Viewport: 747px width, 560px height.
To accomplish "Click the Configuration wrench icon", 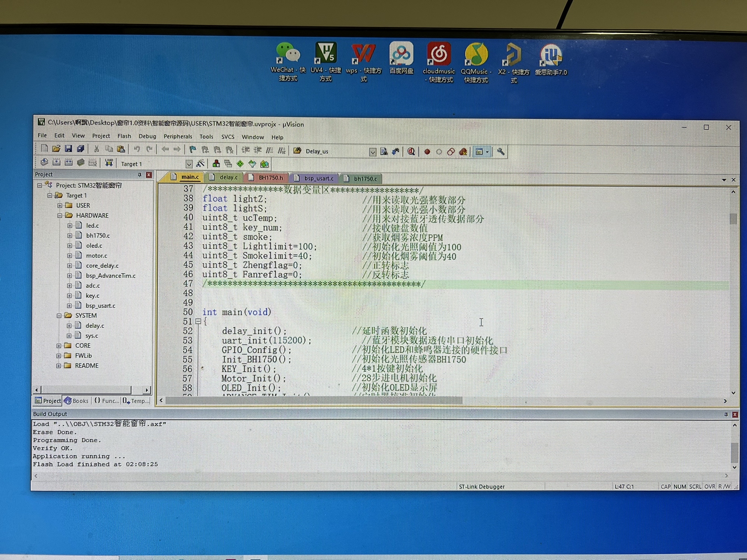I will [501, 152].
